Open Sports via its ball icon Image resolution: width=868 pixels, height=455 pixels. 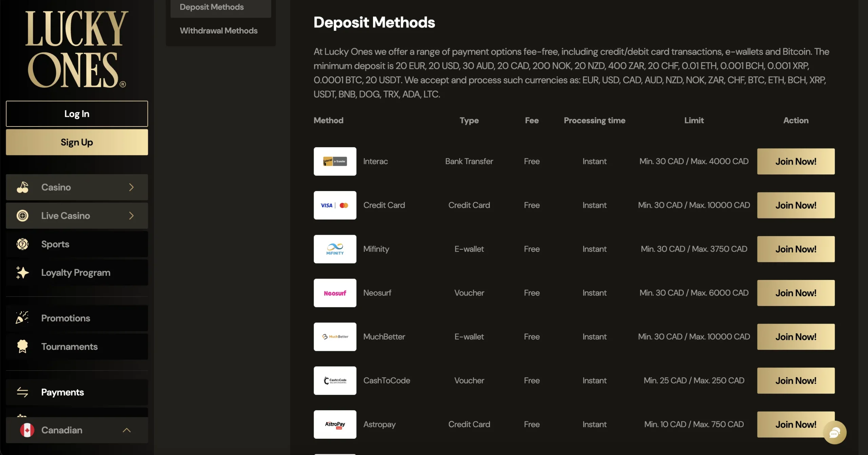click(x=22, y=244)
